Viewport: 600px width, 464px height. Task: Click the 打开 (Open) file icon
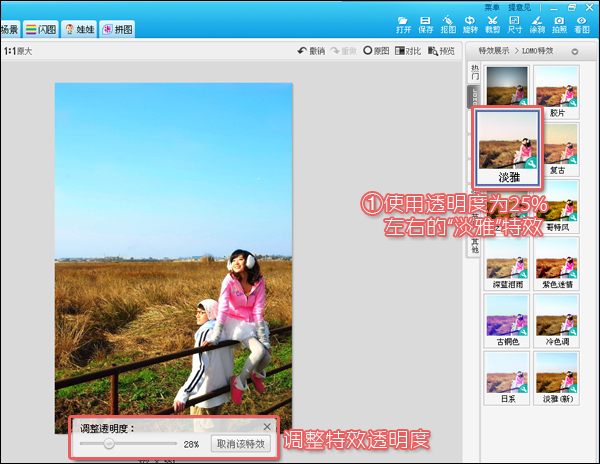click(x=403, y=24)
